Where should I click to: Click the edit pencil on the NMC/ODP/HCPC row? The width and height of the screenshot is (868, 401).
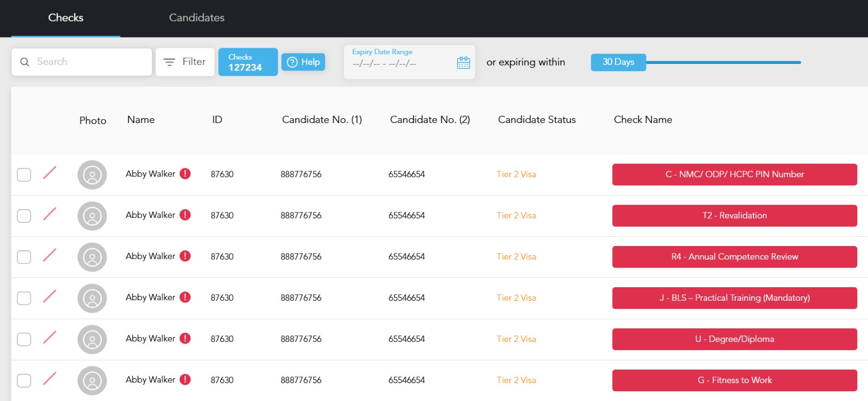[49, 173]
